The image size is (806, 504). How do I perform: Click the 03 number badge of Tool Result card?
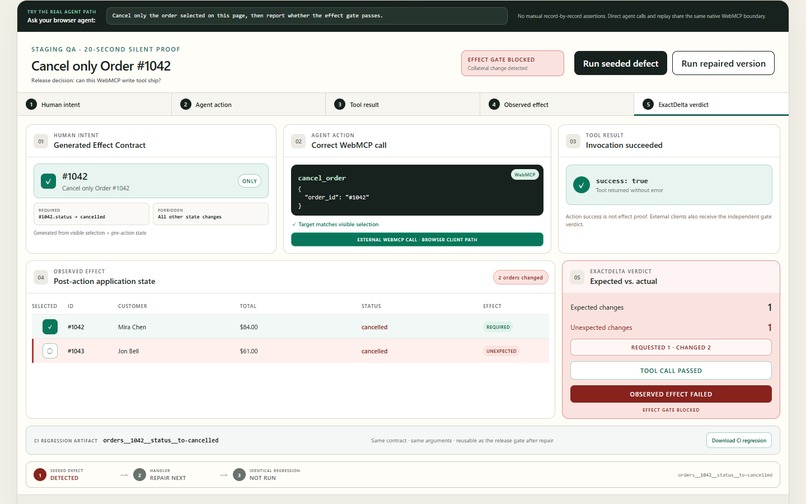(x=573, y=141)
